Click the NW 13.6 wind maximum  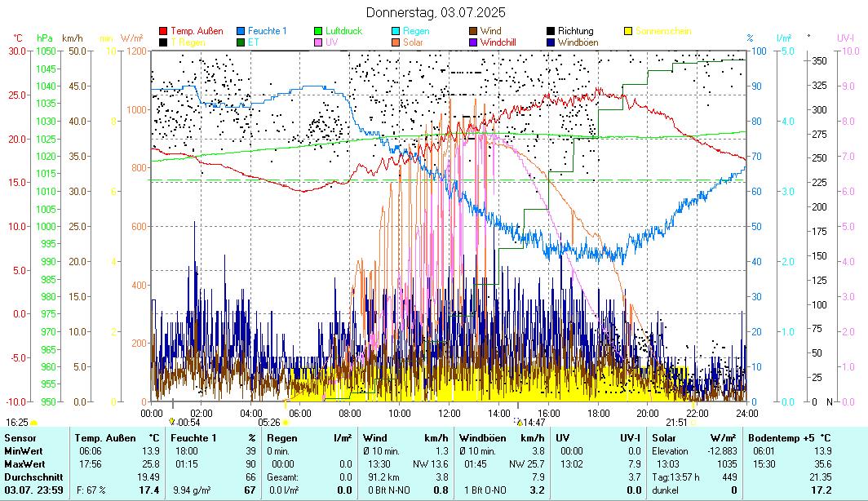coord(431,464)
